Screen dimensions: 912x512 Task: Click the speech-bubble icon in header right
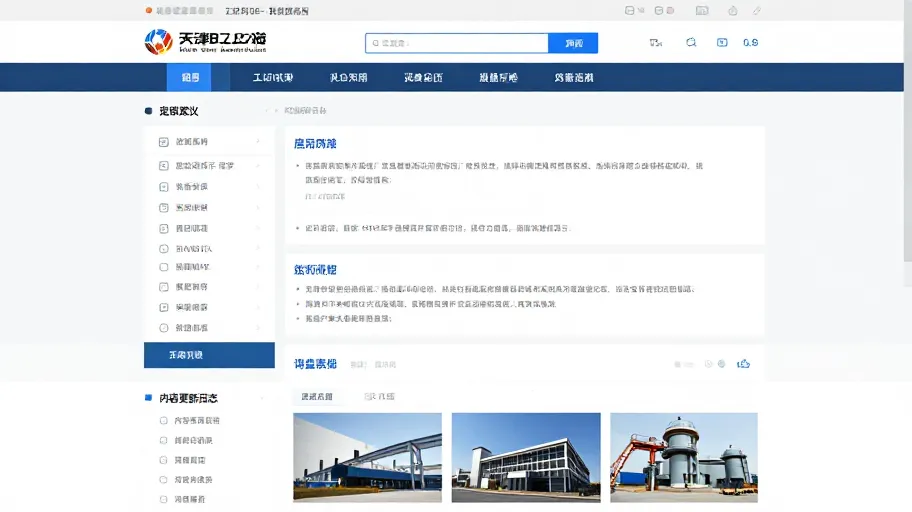coord(691,42)
